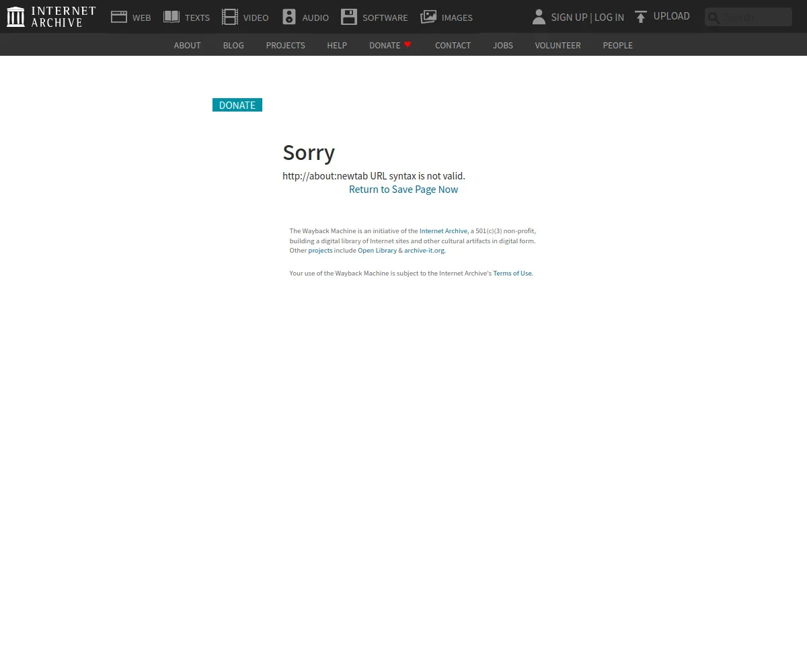Screen dimensions: 807x672
Task: Open the Open Library link
Action: coord(377,251)
